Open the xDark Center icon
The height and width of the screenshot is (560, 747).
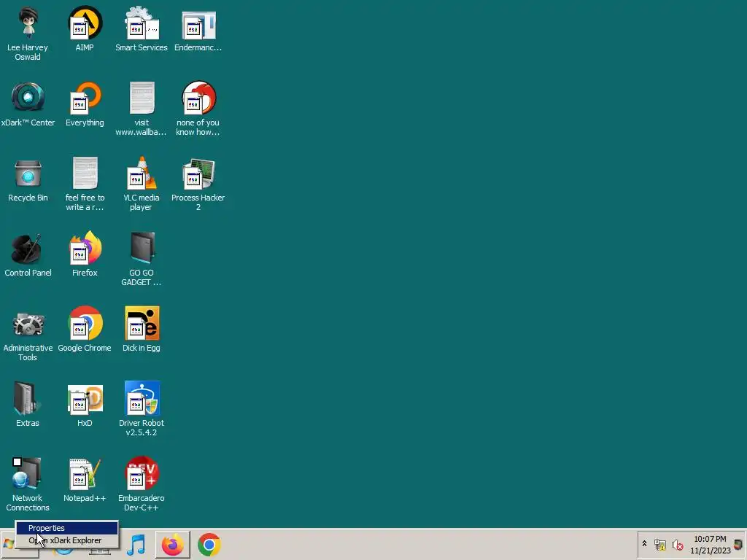click(28, 104)
